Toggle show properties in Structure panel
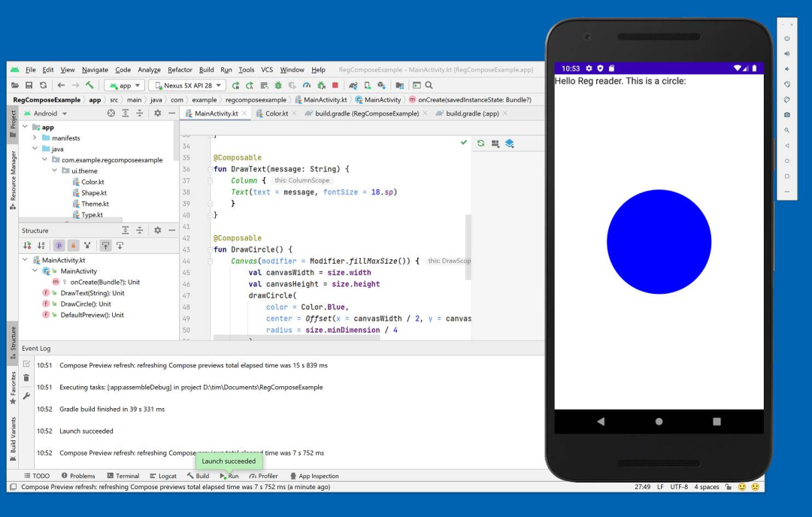Image resolution: width=812 pixels, height=517 pixels. tap(59, 245)
